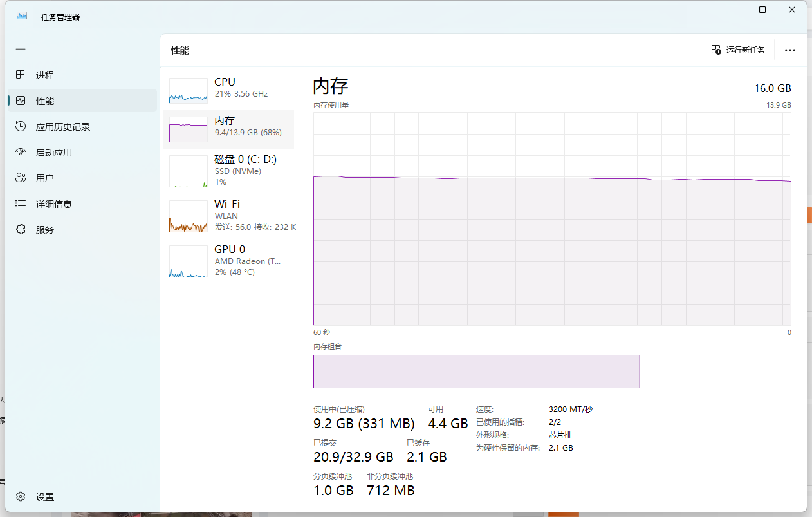The image size is (812, 517).
Task: Select 磁盘 0 (C: D:) disk entry
Action: pos(228,171)
